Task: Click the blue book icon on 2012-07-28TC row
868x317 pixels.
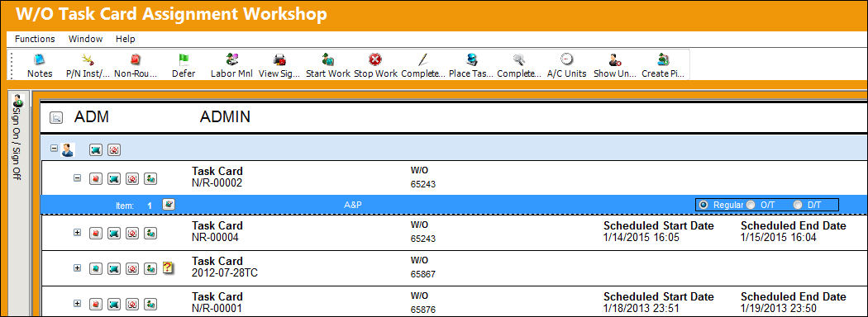Action: click(x=96, y=268)
